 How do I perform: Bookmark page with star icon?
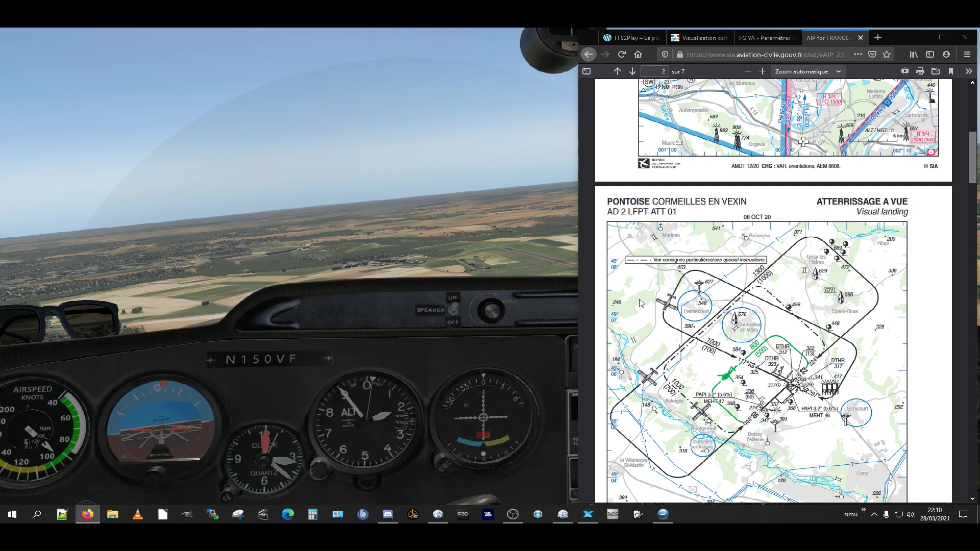click(x=887, y=55)
